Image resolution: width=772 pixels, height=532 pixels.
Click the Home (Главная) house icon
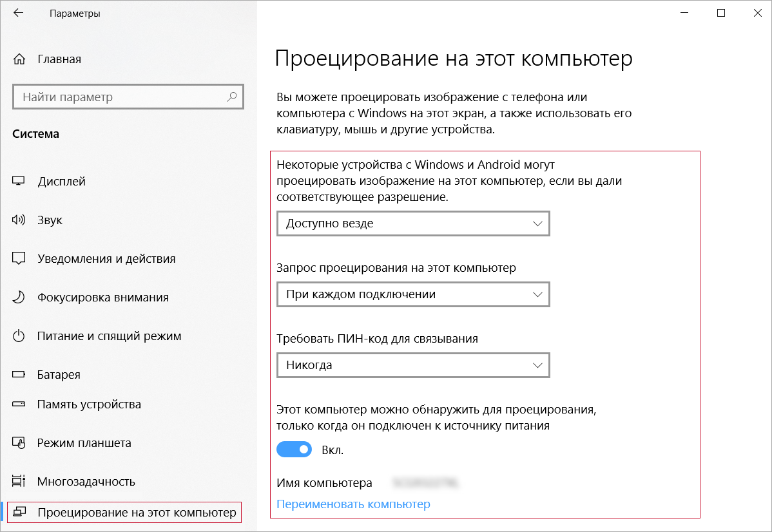19,59
